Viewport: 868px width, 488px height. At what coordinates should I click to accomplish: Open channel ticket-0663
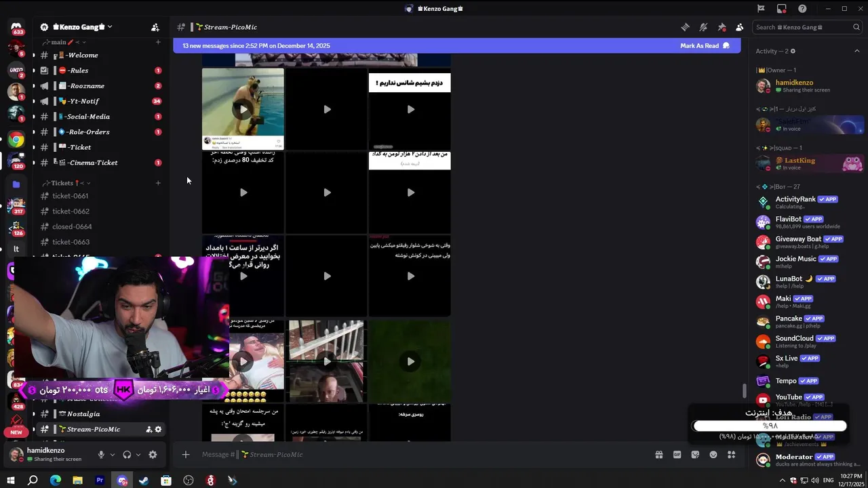coord(99,242)
